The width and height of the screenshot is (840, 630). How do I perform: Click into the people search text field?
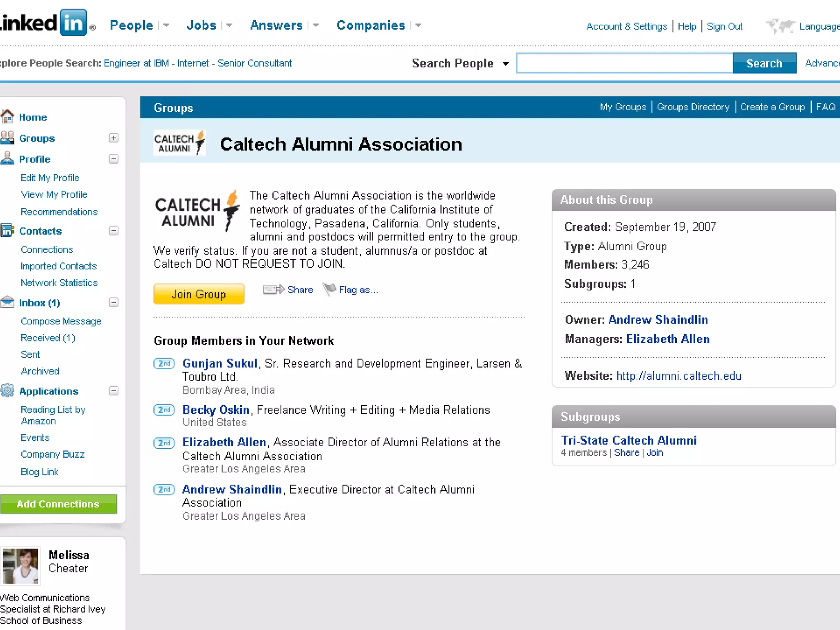coord(624,63)
